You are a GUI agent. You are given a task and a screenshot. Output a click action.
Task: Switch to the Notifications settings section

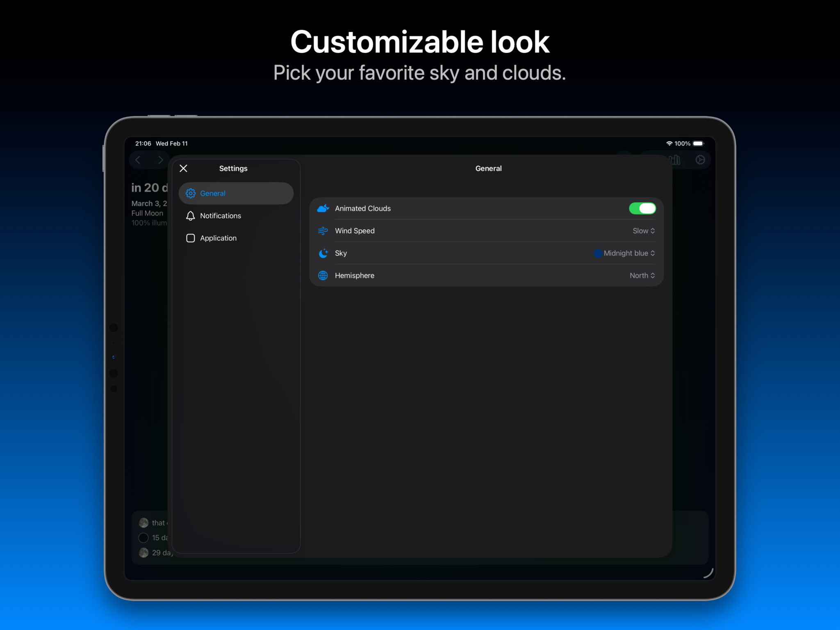click(221, 216)
